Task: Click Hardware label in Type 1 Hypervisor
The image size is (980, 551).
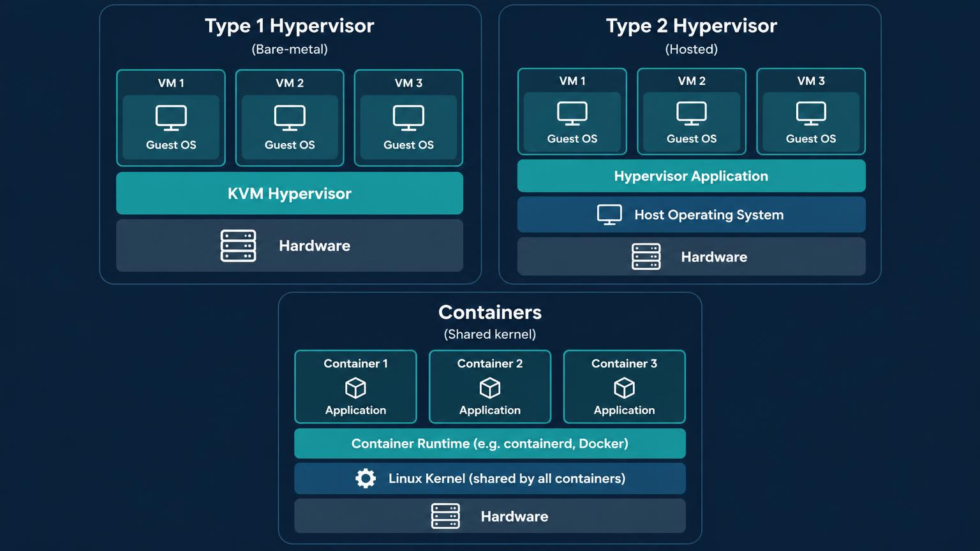Action: (315, 246)
